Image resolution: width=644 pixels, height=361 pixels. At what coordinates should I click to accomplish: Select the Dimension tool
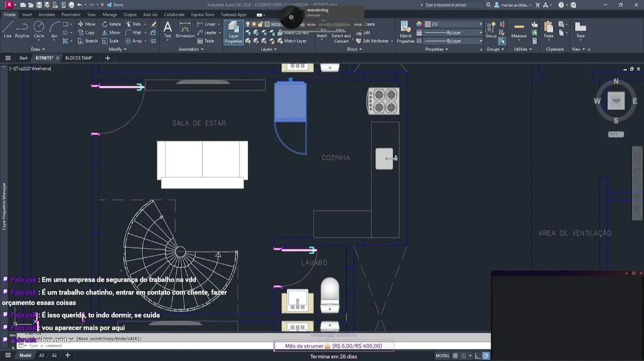tap(185, 30)
